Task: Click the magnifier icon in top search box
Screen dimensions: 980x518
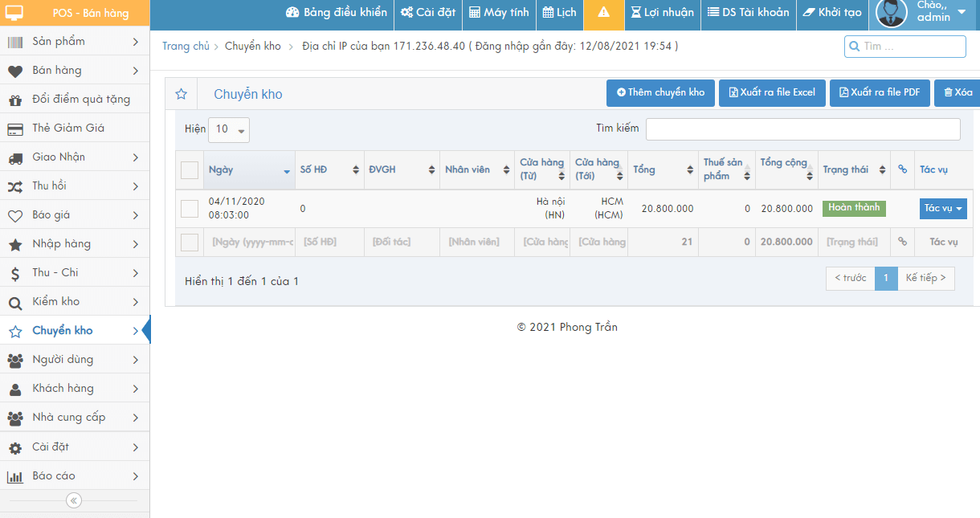Action: click(854, 47)
